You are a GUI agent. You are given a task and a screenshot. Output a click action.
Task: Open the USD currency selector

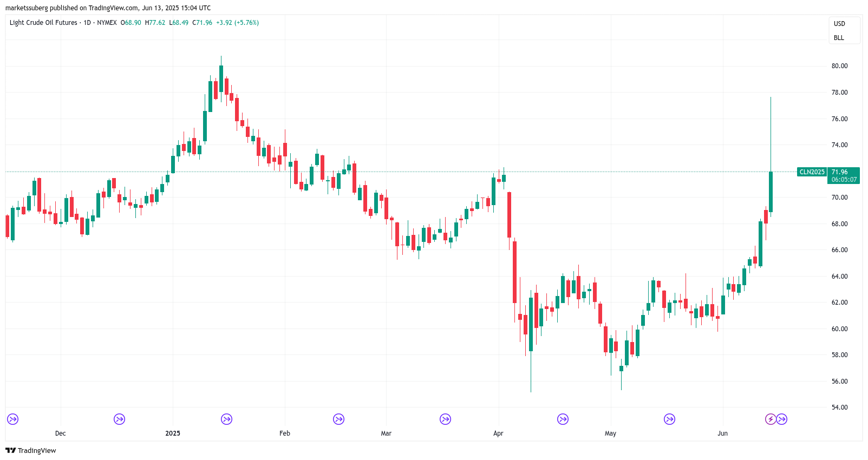click(839, 24)
